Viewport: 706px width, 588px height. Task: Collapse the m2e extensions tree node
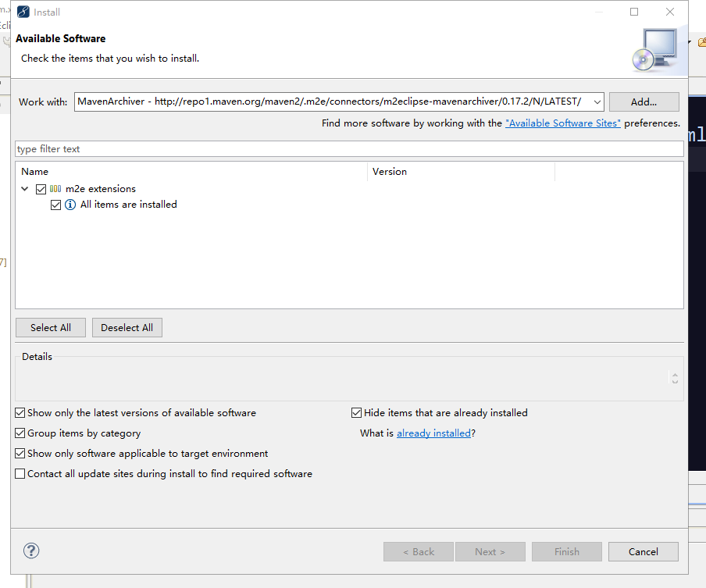point(25,189)
